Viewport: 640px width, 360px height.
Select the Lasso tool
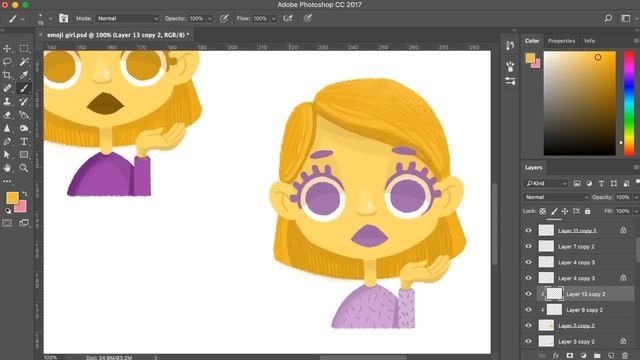pos(7,62)
